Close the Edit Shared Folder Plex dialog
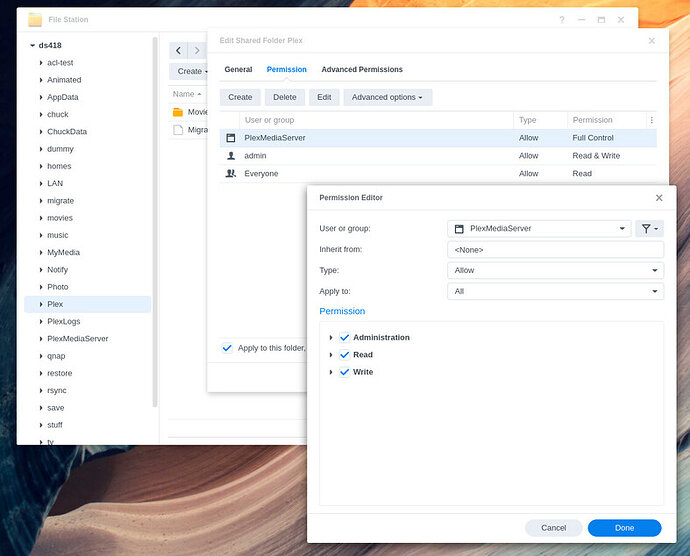The width and height of the screenshot is (690, 556). 652,41
